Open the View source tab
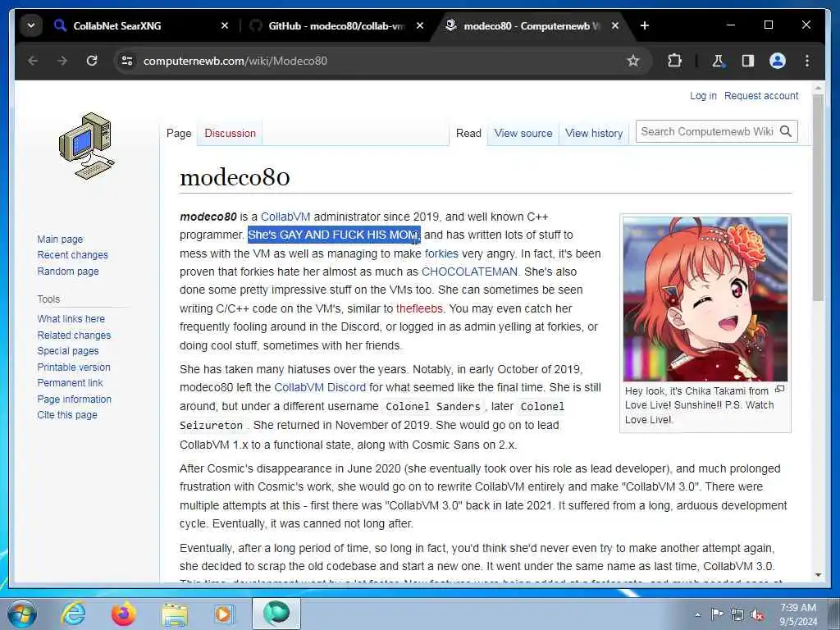The image size is (840, 630). pyautogui.click(x=523, y=134)
